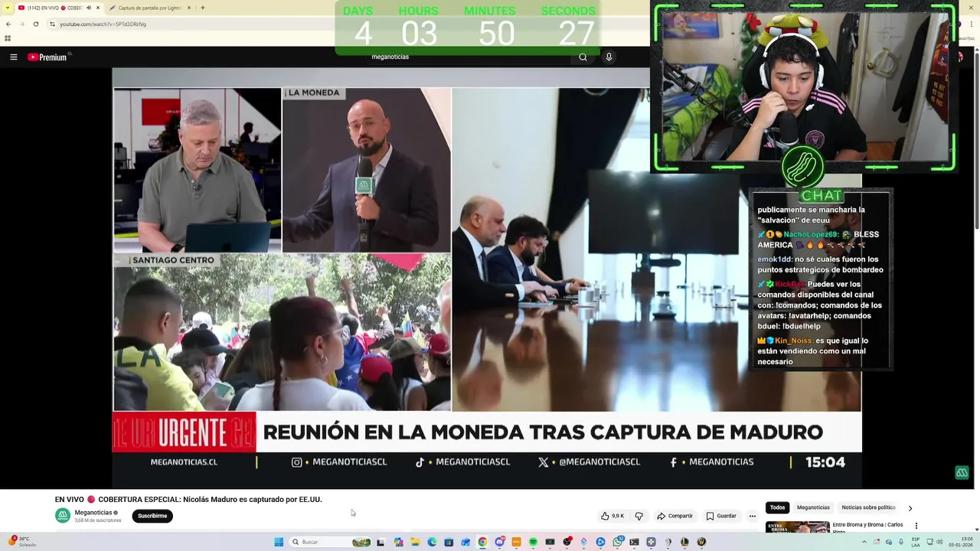Screen dimensions: 980x551
Task: Open the ESP LAA language indicator
Action: pyautogui.click(x=916, y=542)
